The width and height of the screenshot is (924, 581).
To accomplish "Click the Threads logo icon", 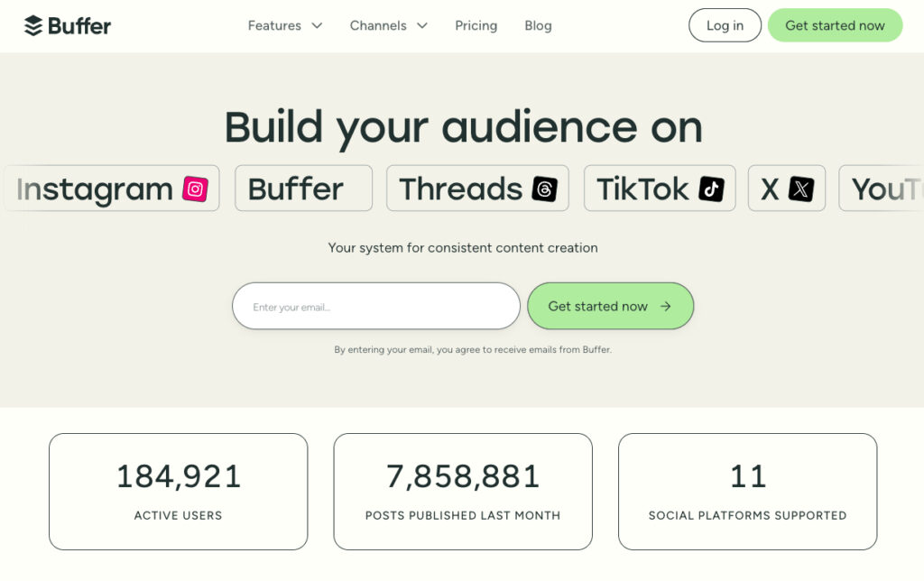I will 544,189.
